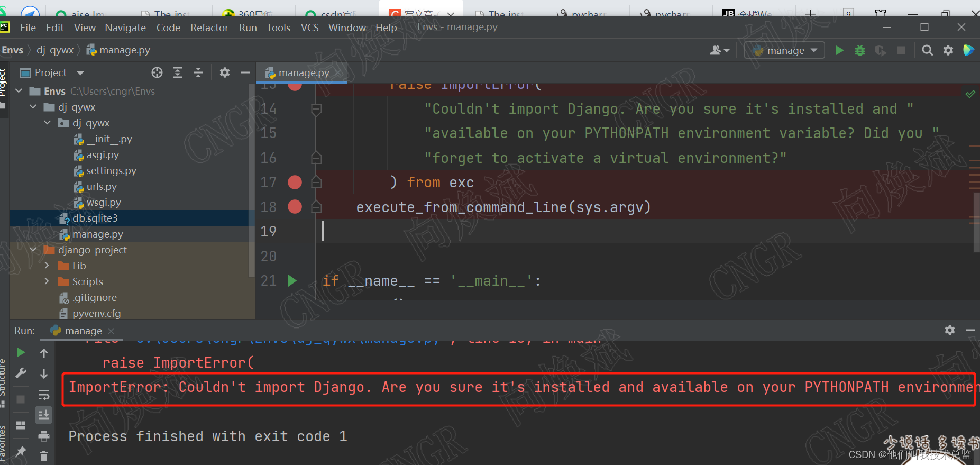The image size is (980, 465).
Task: Close the manage.py editor tab
Action: tap(339, 72)
